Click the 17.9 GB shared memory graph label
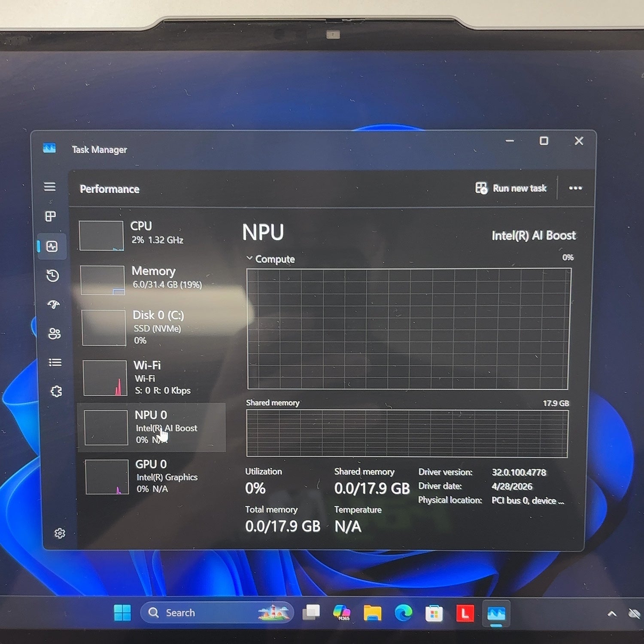 click(x=556, y=403)
